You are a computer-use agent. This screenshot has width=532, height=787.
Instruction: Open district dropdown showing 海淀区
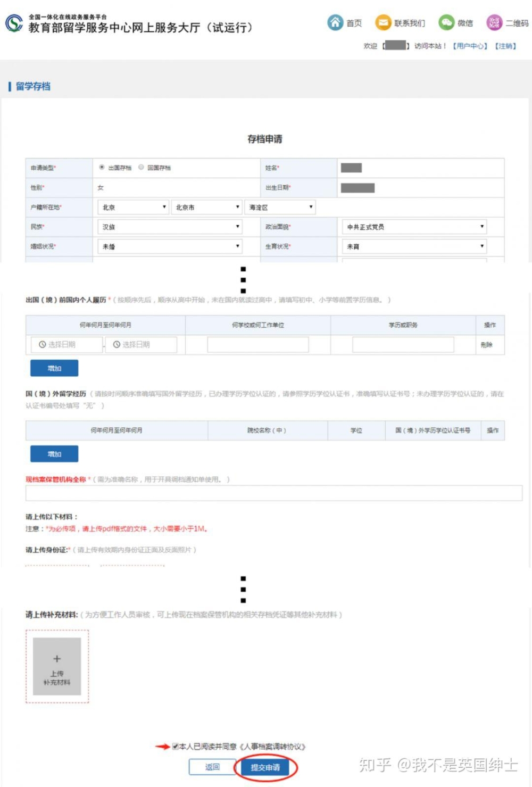(280, 207)
